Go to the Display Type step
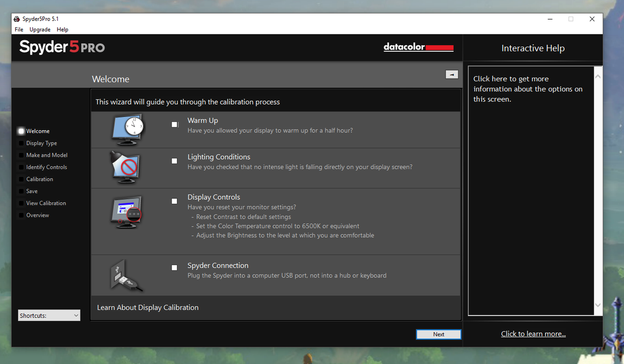Viewport: 624px width, 364px height. (38, 143)
